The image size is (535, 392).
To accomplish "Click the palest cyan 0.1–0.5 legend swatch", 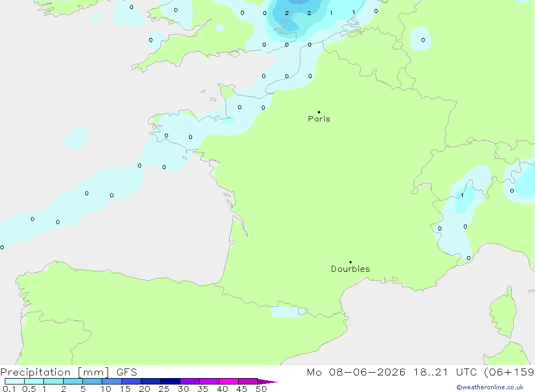I will pyautogui.click(x=14, y=381).
